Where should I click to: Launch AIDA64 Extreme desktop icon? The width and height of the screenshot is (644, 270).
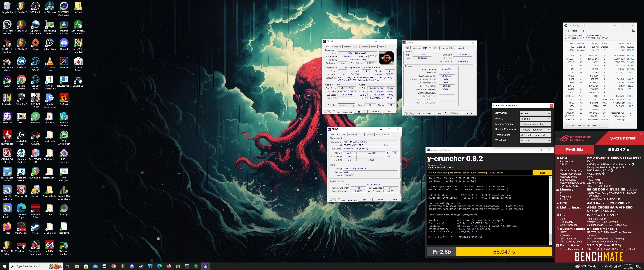tap(50, 248)
